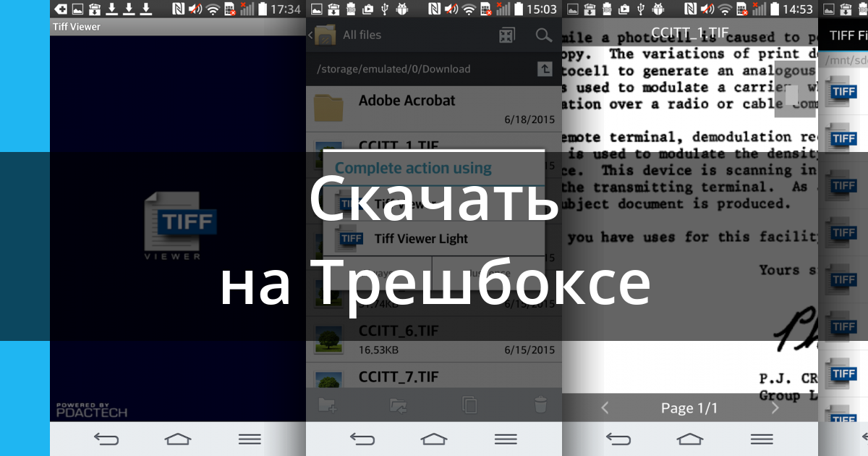Tap the menu key under the CCITT_1.TIF viewer
This screenshot has width=868, height=456.
[x=762, y=439]
